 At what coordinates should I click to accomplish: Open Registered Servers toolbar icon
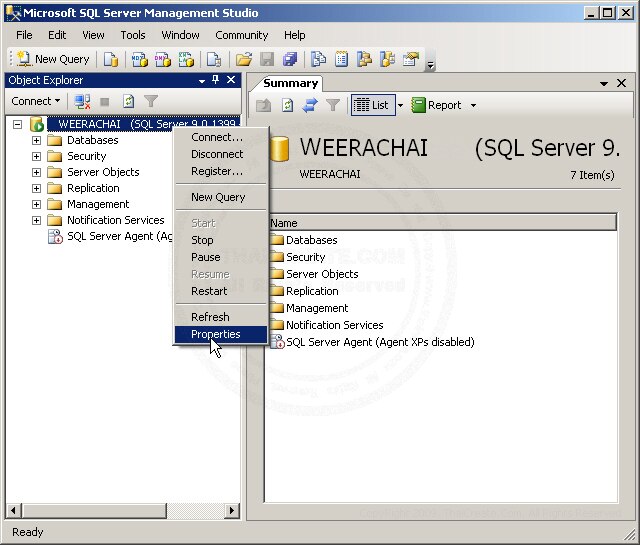coord(318,60)
